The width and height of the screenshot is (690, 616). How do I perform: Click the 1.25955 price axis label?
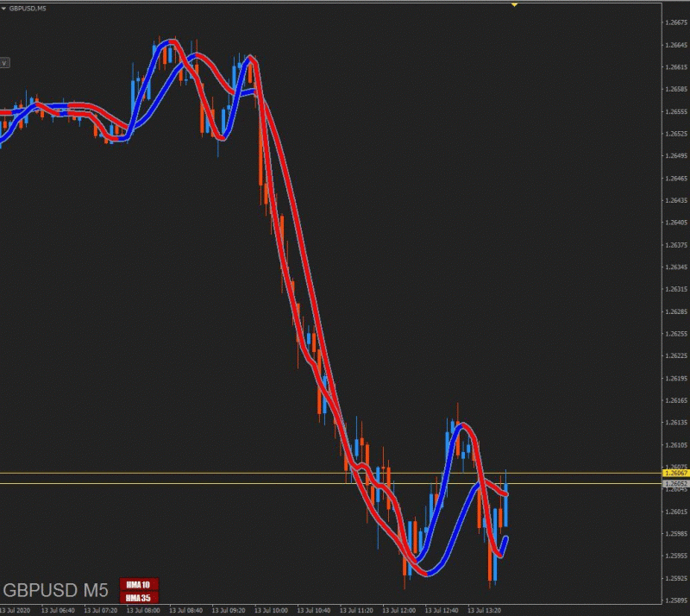pyautogui.click(x=676, y=556)
